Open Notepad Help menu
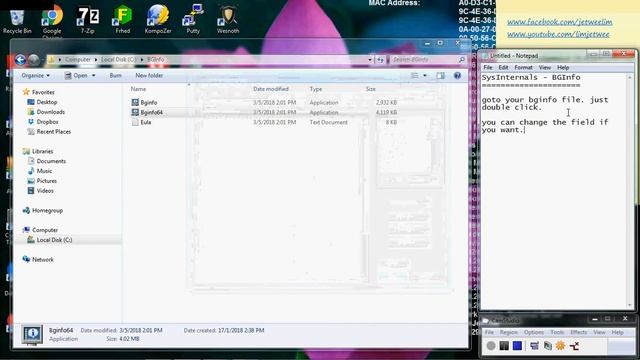Image resolution: width=640 pixels, height=360 pixels. click(563, 67)
